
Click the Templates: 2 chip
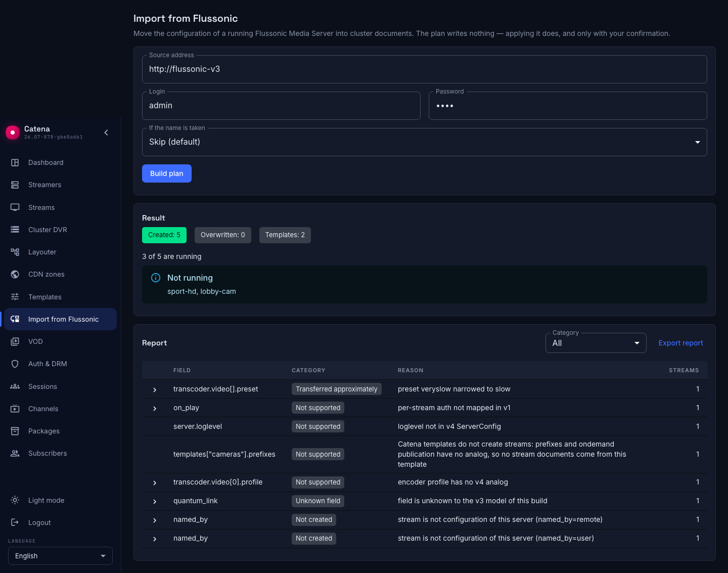tap(285, 235)
